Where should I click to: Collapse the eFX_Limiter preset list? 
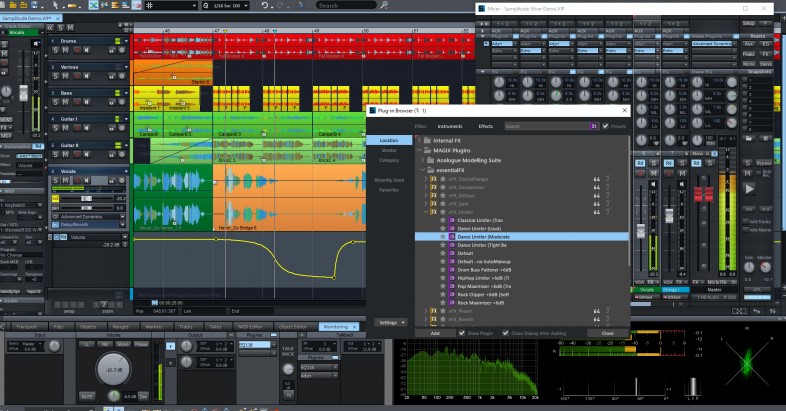[x=426, y=212]
